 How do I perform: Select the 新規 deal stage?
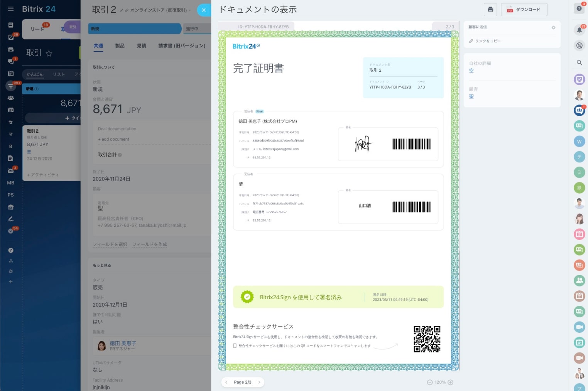coord(135,29)
